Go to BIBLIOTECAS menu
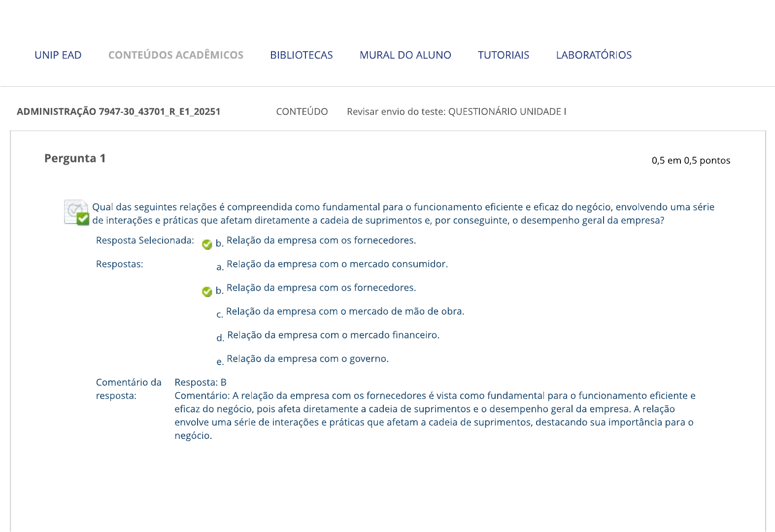Viewport: 775px width, 532px height. click(302, 55)
